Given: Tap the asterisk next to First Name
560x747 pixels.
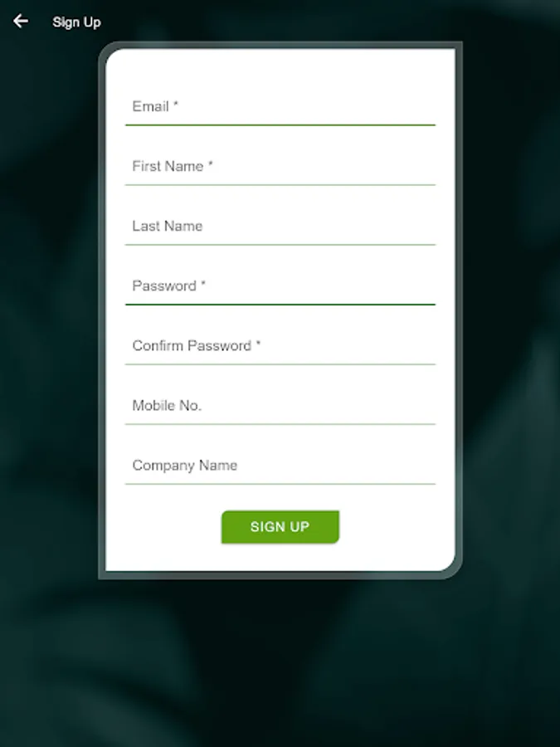Looking at the screenshot, I should click(211, 164).
